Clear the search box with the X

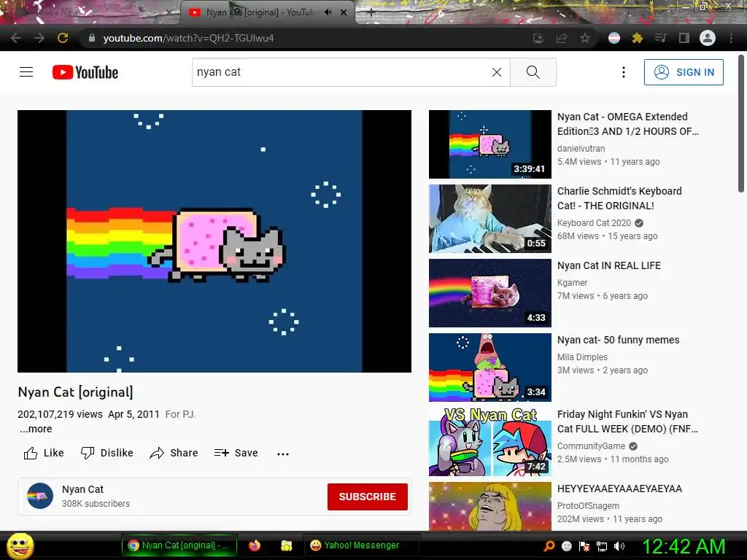[x=496, y=72]
